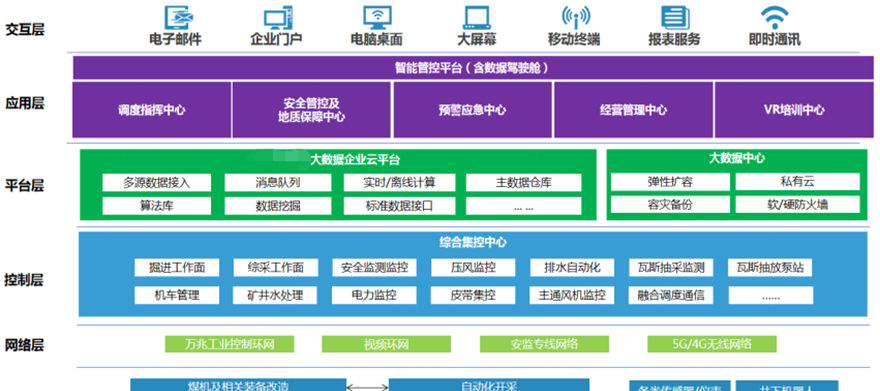Click the 电子邮件 email icon
The width and height of the screenshot is (880, 391).
point(175,17)
